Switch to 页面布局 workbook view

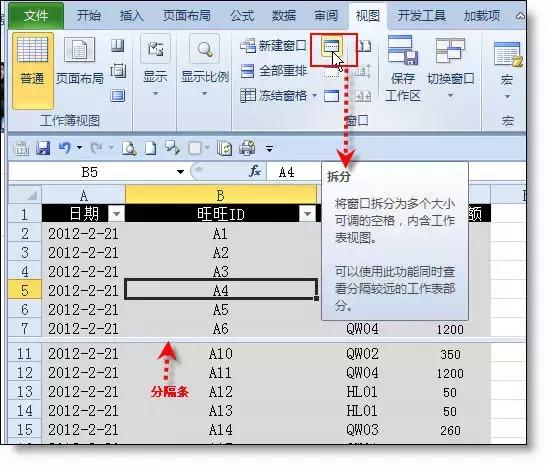(80, 62)
